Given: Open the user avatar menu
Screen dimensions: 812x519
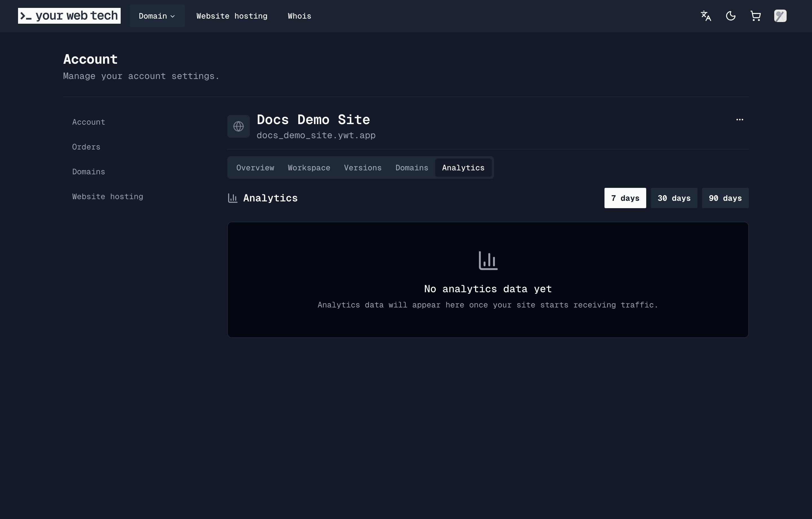Looking at the screenshot, I should click(780, 16).
